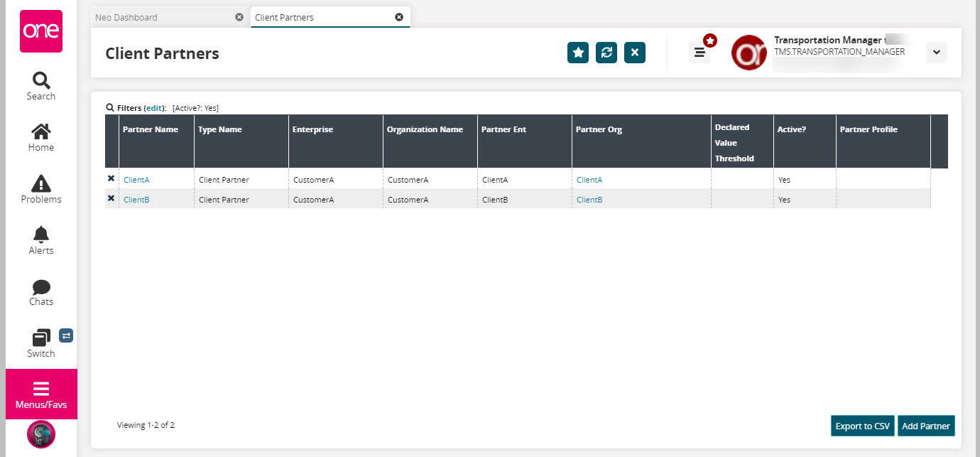Sort by Partner Name column header

(151, 129)
